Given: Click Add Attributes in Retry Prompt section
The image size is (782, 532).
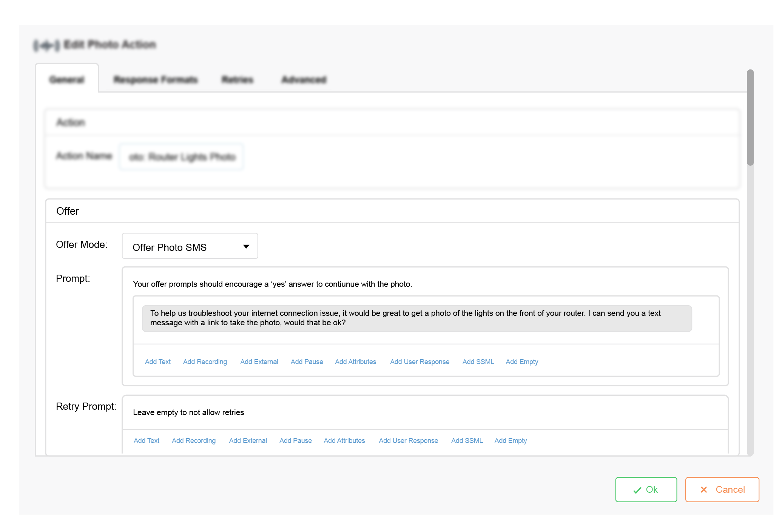Looking at the screenshot, I should 344,440.
